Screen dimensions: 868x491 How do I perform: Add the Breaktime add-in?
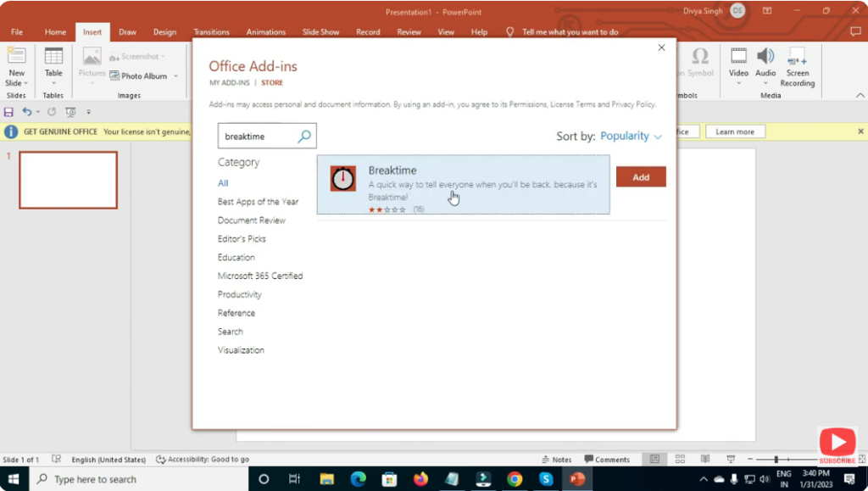640,177
